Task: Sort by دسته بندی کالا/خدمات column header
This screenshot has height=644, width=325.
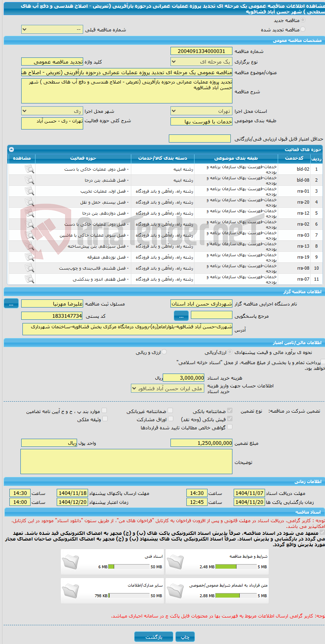Action: click(162, 158)
